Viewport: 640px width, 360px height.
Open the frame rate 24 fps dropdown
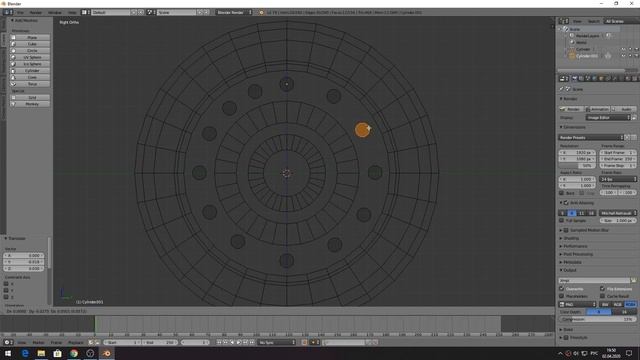(618, 179)
